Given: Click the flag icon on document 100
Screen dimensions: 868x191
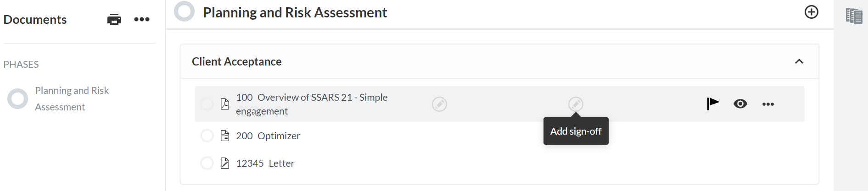Looking at the screenshot, I should [713, 104].
